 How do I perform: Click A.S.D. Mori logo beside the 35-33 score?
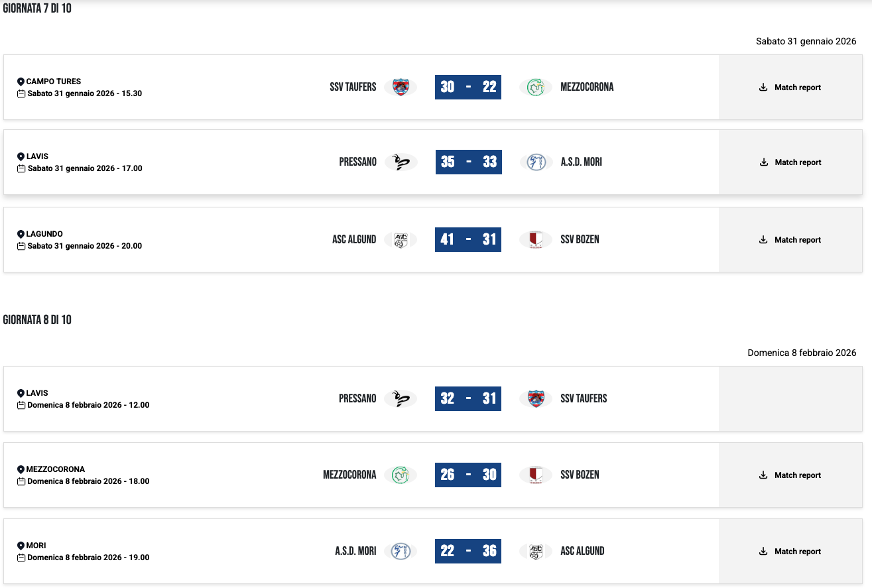[x=536, y=162]
